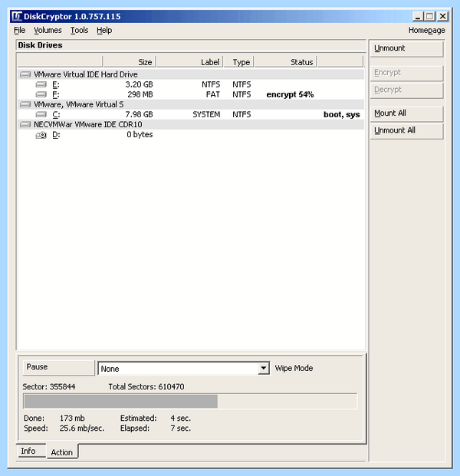Click the Mount All button
Screen dimensions: 460x476
[406, 113]
